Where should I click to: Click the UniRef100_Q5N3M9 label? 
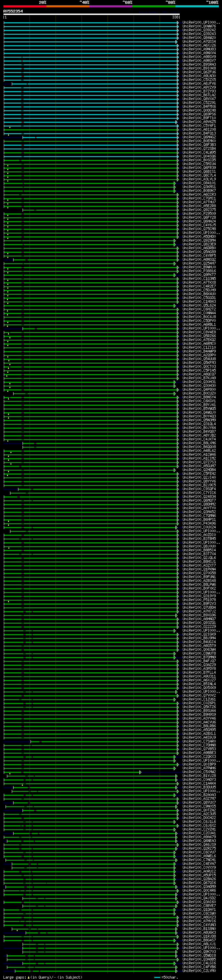pos(199,420)
